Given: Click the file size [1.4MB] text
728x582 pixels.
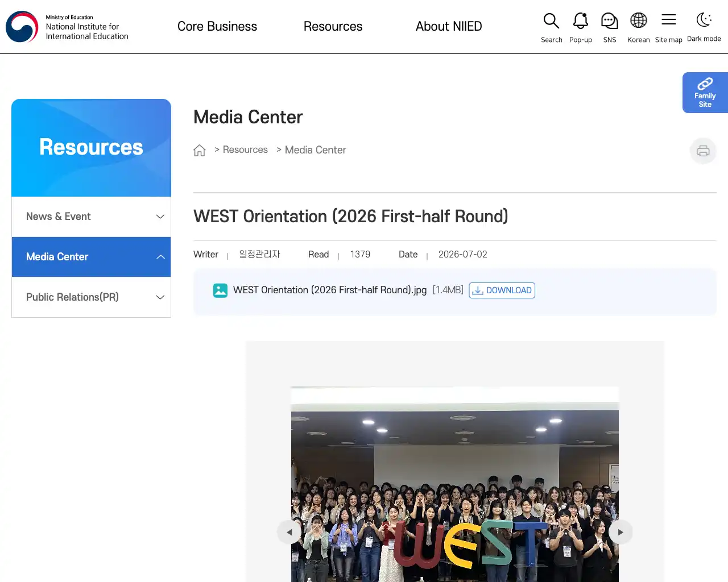Looking at the screenshot, I should tap(448, 290).
